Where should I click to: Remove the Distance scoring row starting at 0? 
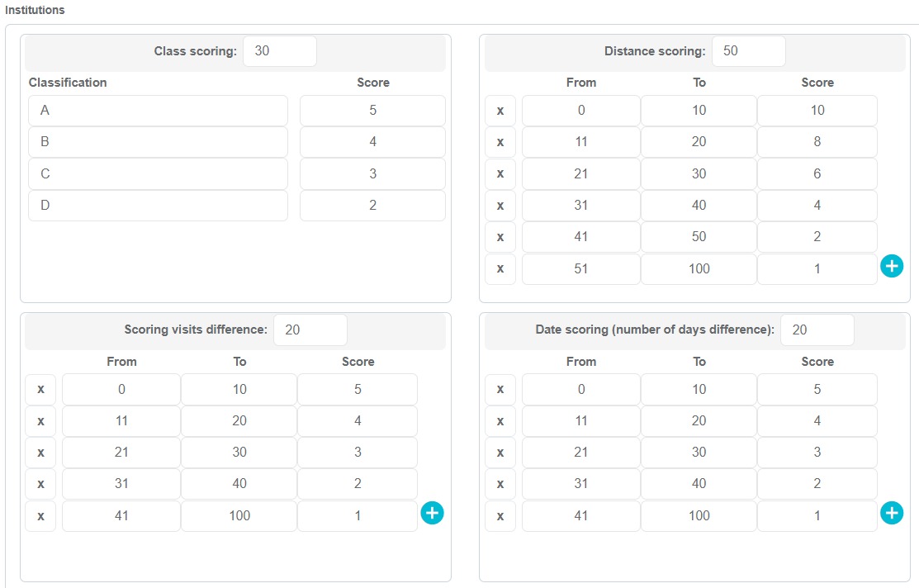[x=500, y=111]
